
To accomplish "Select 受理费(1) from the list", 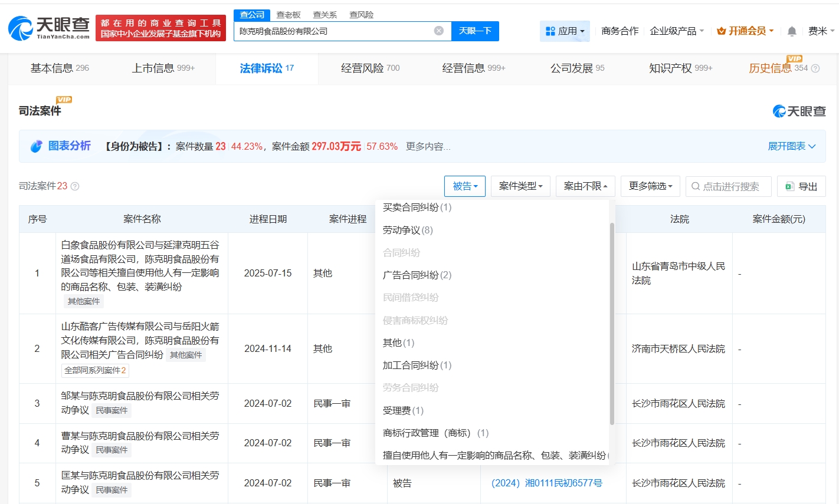I will pos(403,411).
